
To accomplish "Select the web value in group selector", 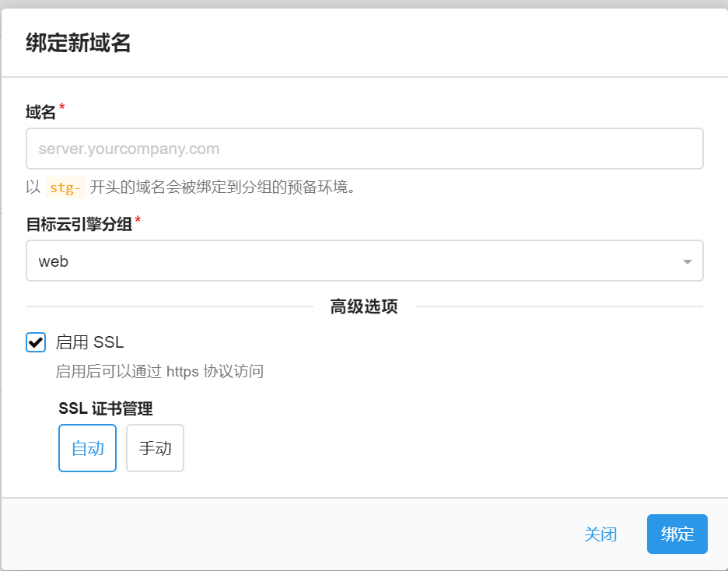I will (54, 261).
